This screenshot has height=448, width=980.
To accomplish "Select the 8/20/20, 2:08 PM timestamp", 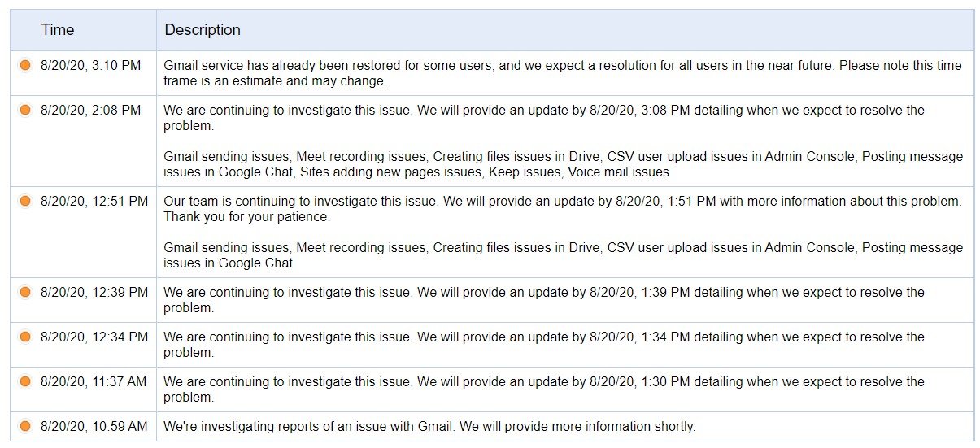I will tap(90, 110).
